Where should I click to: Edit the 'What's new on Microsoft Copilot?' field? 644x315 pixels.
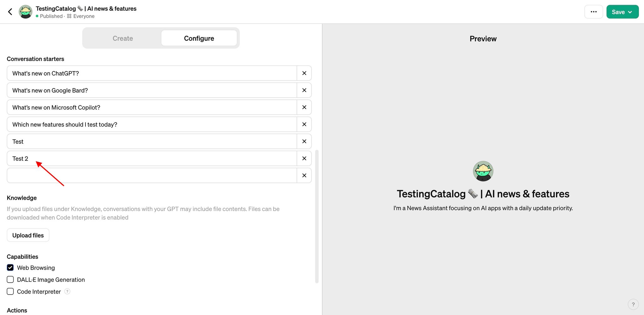152,107
